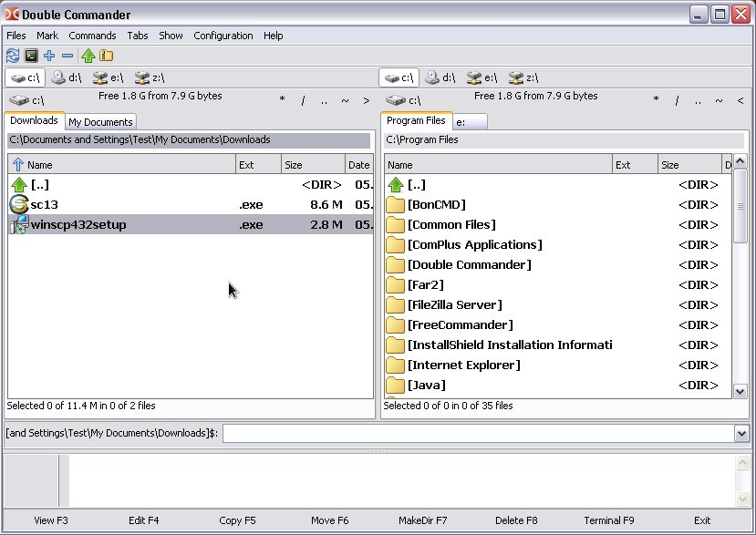Go home with left panel ~ button
The width and height of the screenshot is (756, 535).
pos(345,99)
